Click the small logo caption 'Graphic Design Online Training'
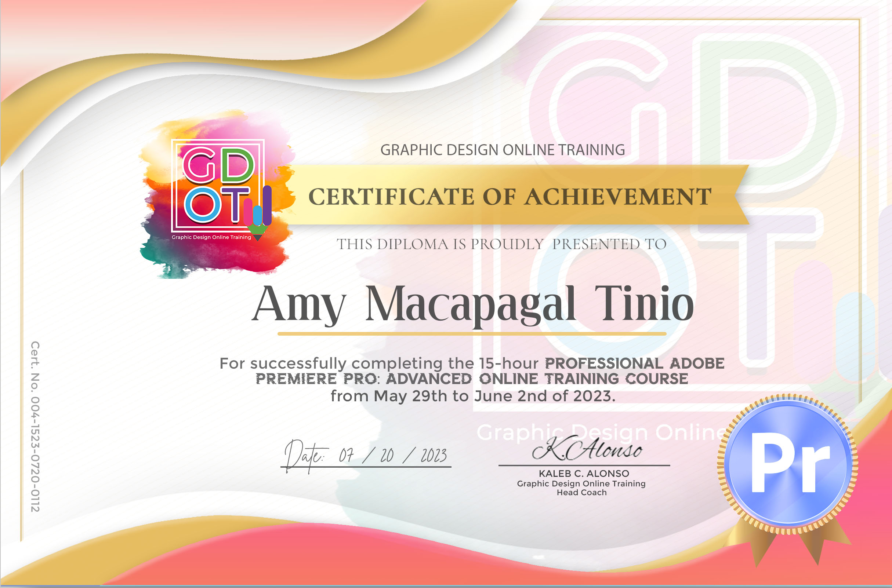 point(211,237)
